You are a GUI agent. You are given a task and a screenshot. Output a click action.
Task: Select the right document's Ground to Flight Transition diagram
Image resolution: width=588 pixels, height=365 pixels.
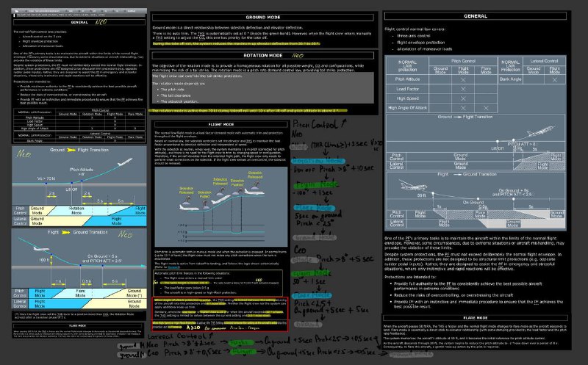(476, 142)
